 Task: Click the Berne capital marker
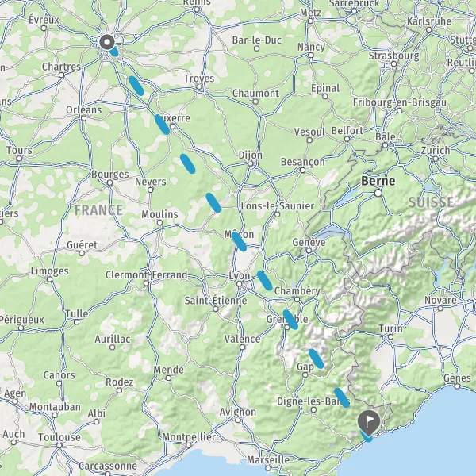coord(378,193)
